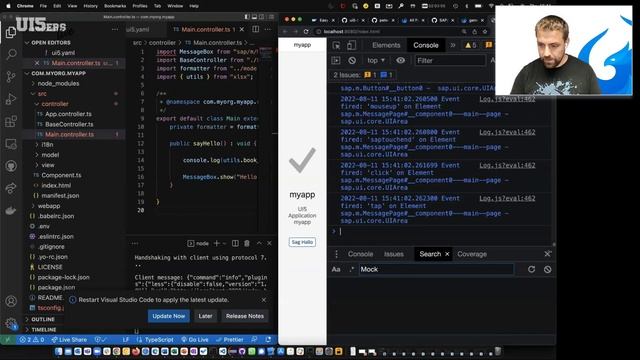
Task: Open the Source Control view
Action: [x=11, y=76]
